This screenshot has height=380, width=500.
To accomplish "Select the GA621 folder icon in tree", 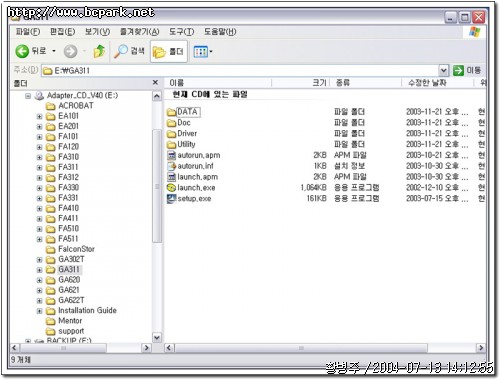I will point(50,290).
